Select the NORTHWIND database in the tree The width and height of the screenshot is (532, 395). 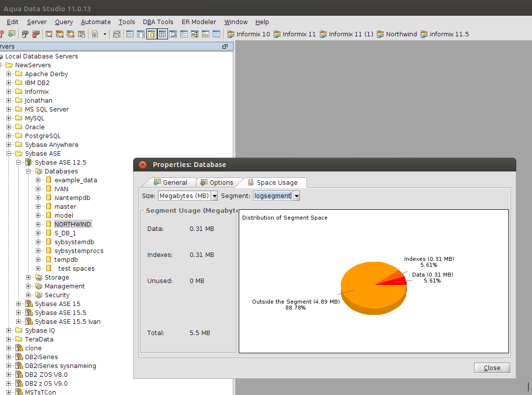point(73,225)
